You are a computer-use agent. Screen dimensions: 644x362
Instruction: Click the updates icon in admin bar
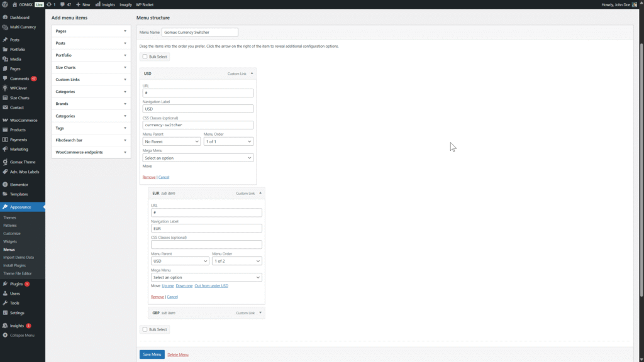49,4
